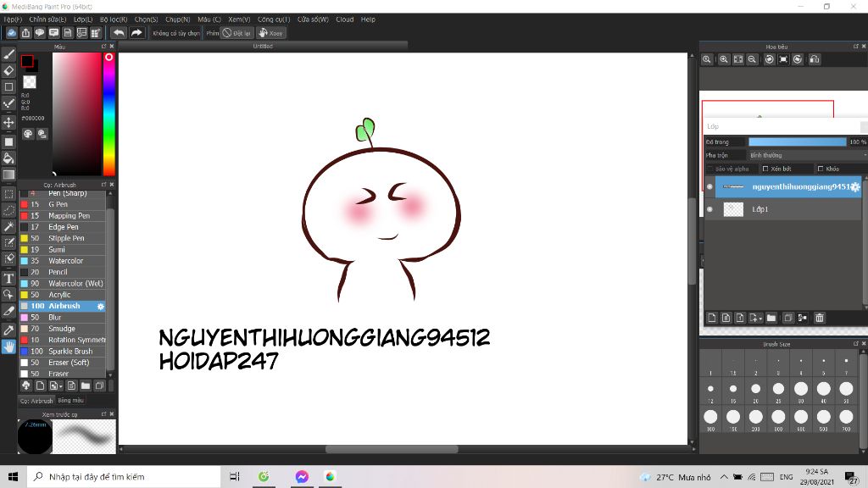The width and height of the screenshot is (868, 488).
Task: Open the Cửa sổ(W) menu
Action: coord(313,19)
